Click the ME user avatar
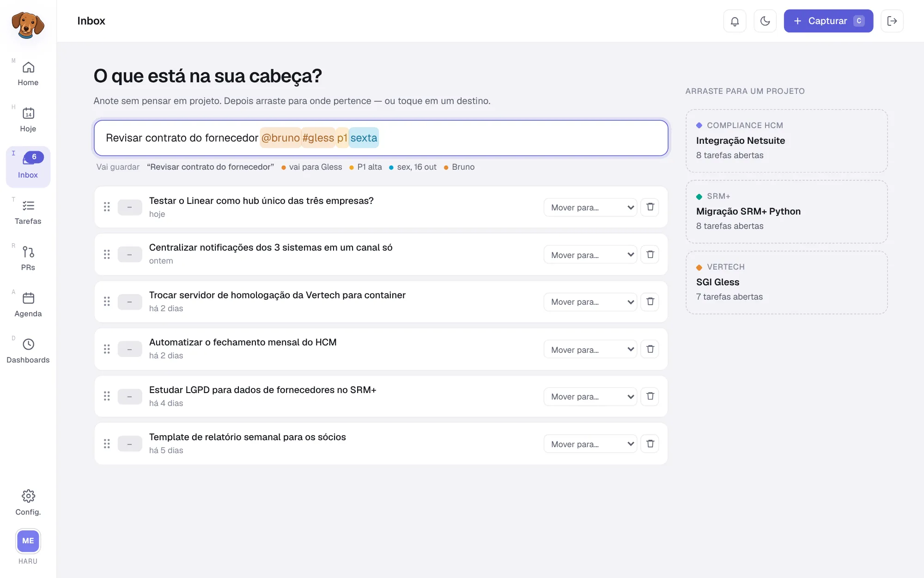This screenshot has width=924, height=578. [28, 541]
